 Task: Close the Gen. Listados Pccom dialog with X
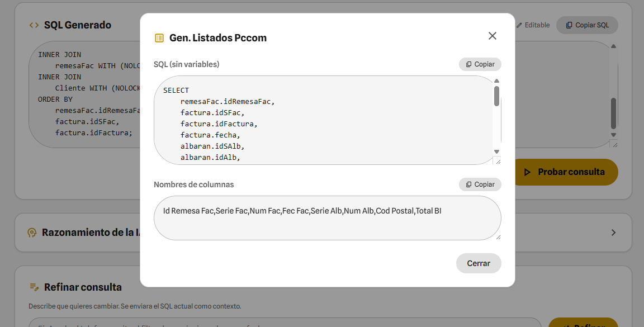click(x=493, y=36)
